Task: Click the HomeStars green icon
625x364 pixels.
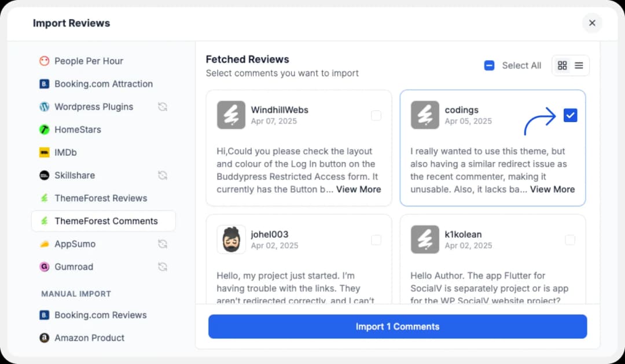Action: (44, 130)
